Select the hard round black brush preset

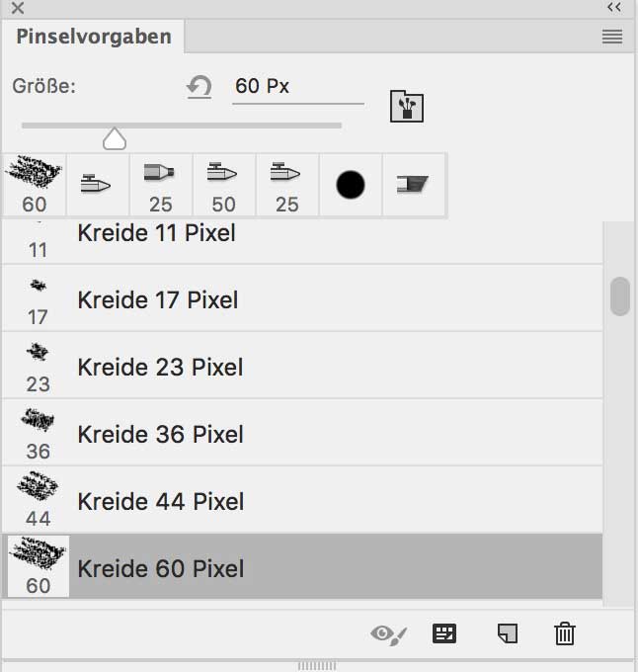(351, 184)
